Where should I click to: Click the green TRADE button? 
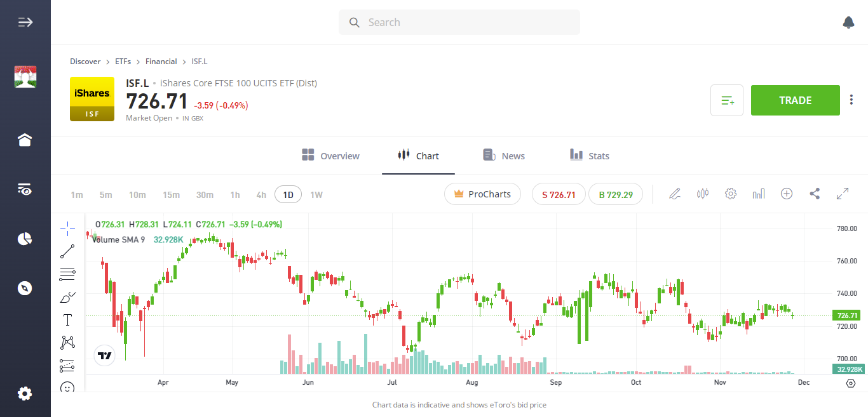pyautogui.click(x=795, y=100)
